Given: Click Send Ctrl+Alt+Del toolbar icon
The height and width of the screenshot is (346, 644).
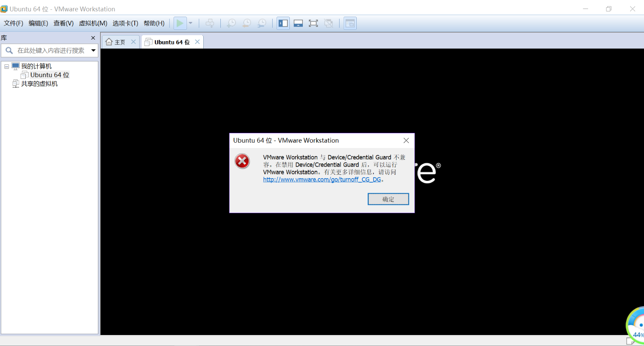Looking at the screenshot, I should coord(210,23).
